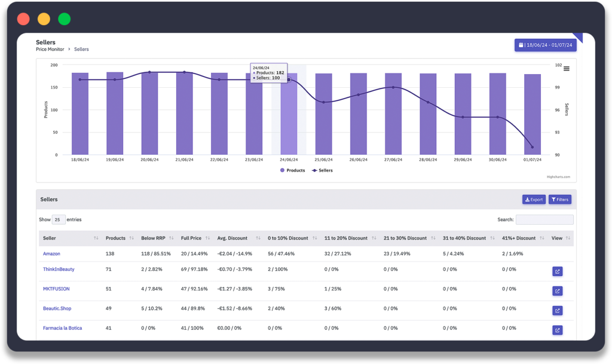Click MKTFUSION's 47 / 92.16% cell

click(194, 289)
